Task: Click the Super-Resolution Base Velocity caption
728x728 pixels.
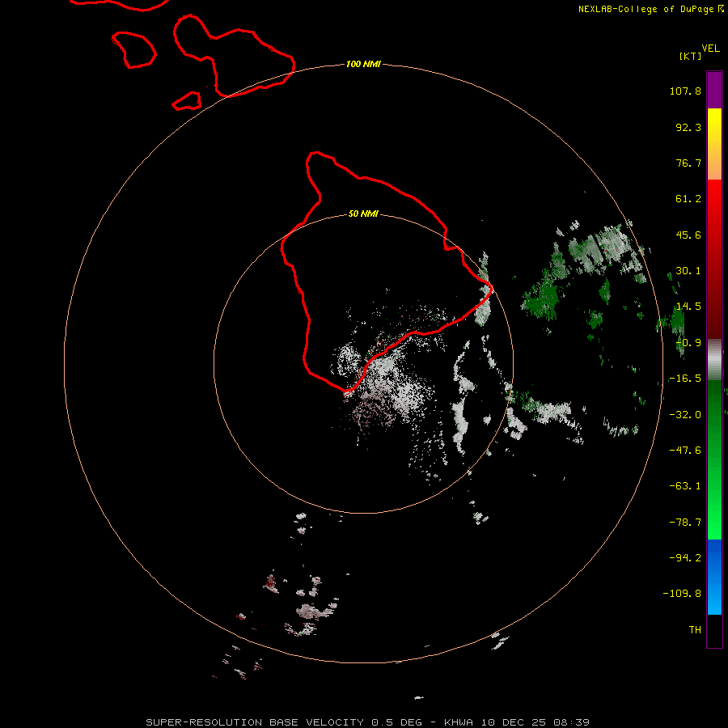Action: [367, 722]
